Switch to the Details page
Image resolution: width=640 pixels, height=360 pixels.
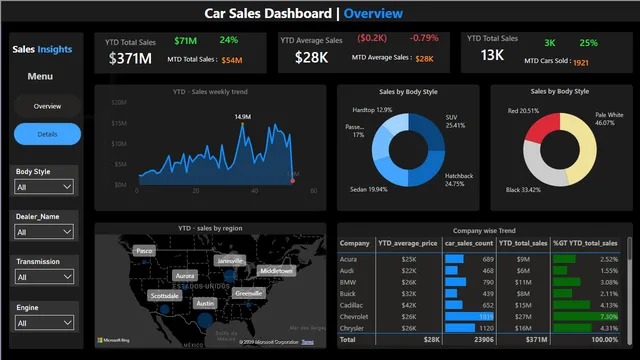pyautogui.click(x=47, y=134)
